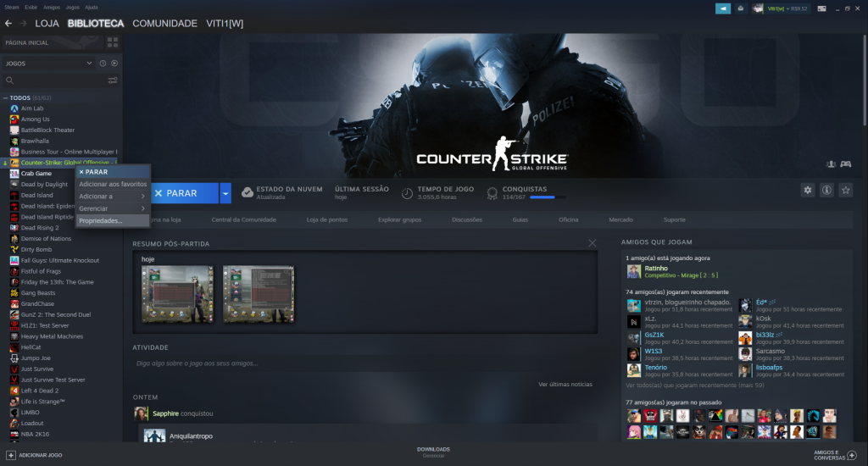Click the controller support icon on banner
Viewport: 868px width, 466px height.
coord(846,164)
